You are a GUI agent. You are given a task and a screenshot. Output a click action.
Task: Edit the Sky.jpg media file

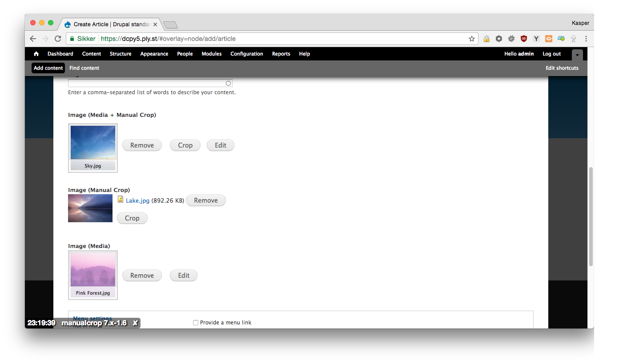221,145
